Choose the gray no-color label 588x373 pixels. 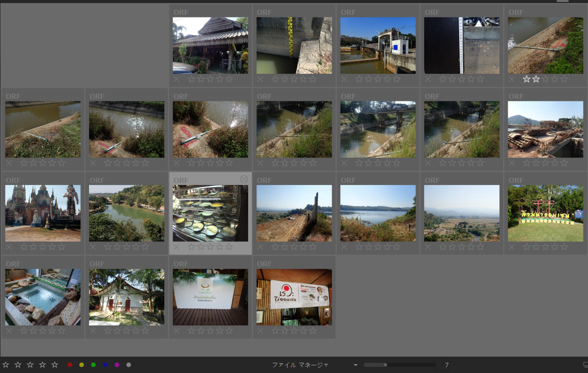pyautogui.click(x=128, y=365)
